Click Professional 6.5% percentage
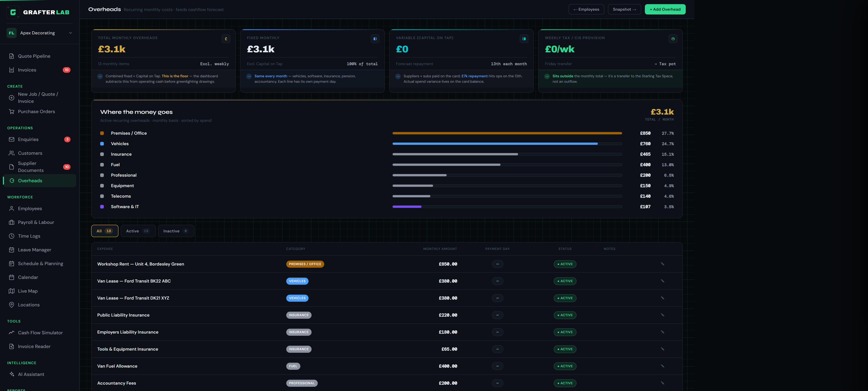Screen dimensions: 868x391 click(669, 175)
